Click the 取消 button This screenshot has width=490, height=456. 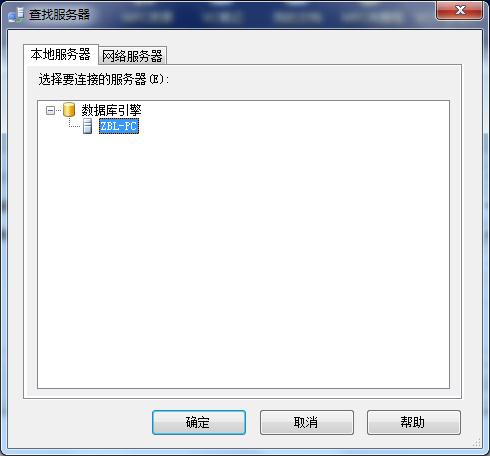307,422
